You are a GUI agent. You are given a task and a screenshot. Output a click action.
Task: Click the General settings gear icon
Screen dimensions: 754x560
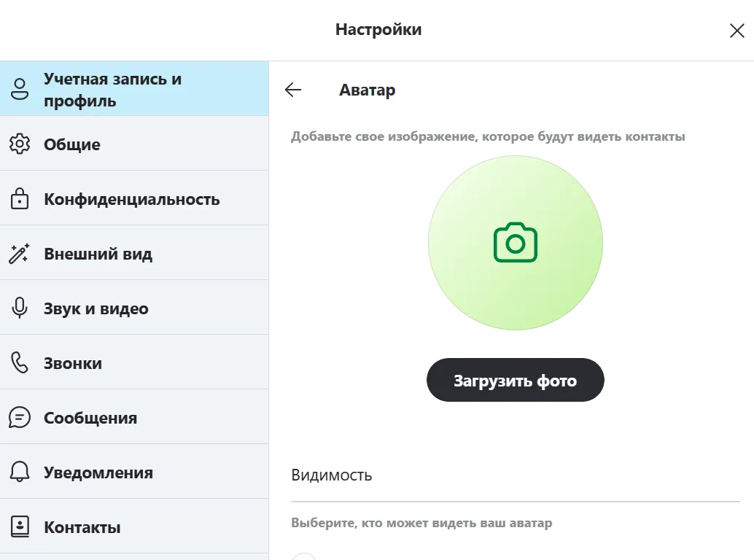[x=20, y=144]
